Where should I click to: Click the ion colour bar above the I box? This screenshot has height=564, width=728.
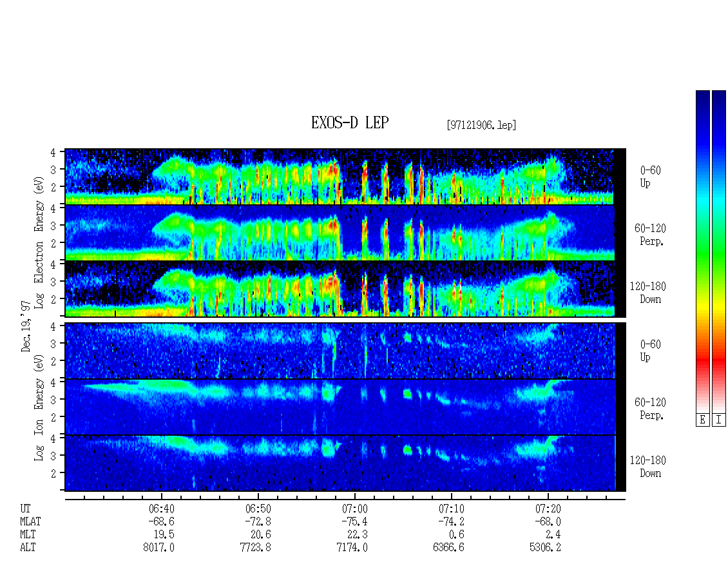[719, 251]
